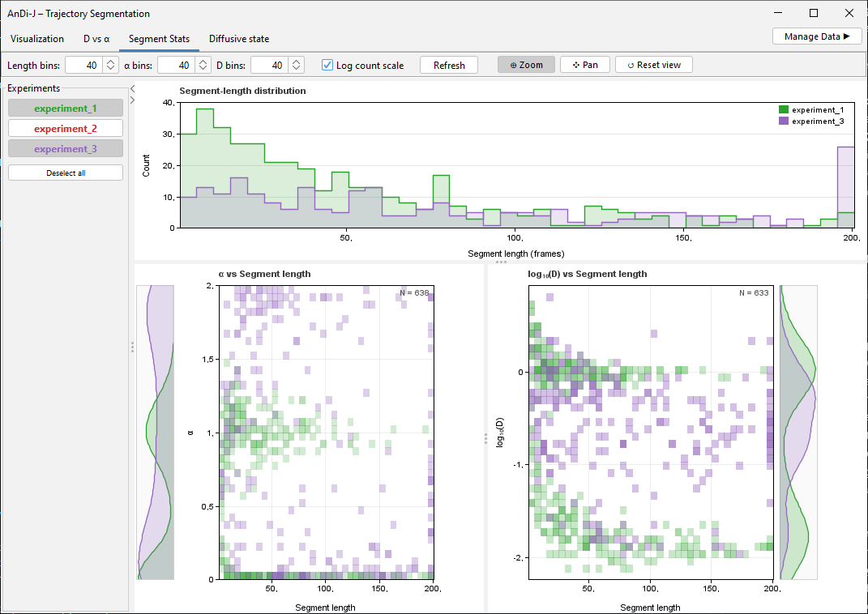Click the Refresh button

coord(449,66)
